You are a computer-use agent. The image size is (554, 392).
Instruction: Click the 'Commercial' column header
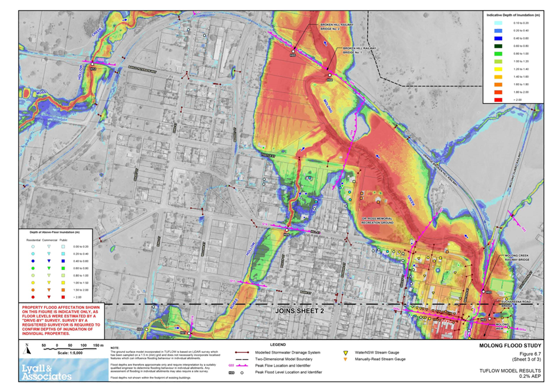coord(50,240)
